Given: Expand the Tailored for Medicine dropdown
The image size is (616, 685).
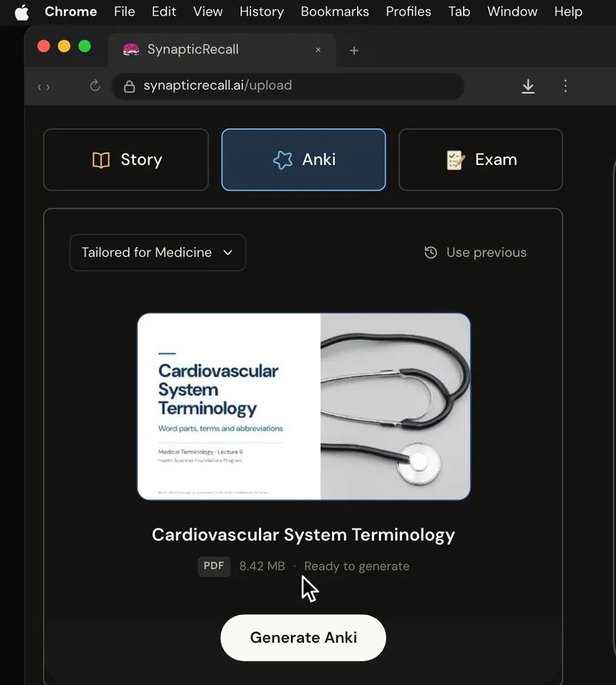Looking at the screenshot, I should tap(158, 253).
